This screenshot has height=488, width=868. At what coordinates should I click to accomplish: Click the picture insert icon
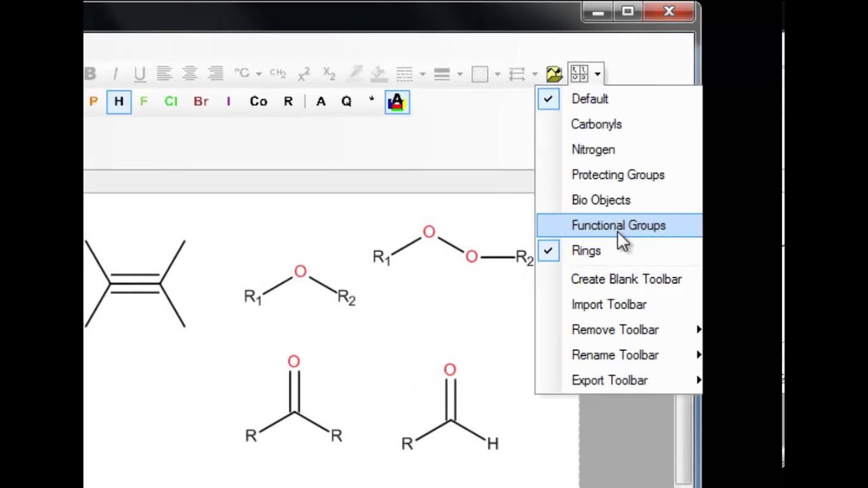(554, 73)
